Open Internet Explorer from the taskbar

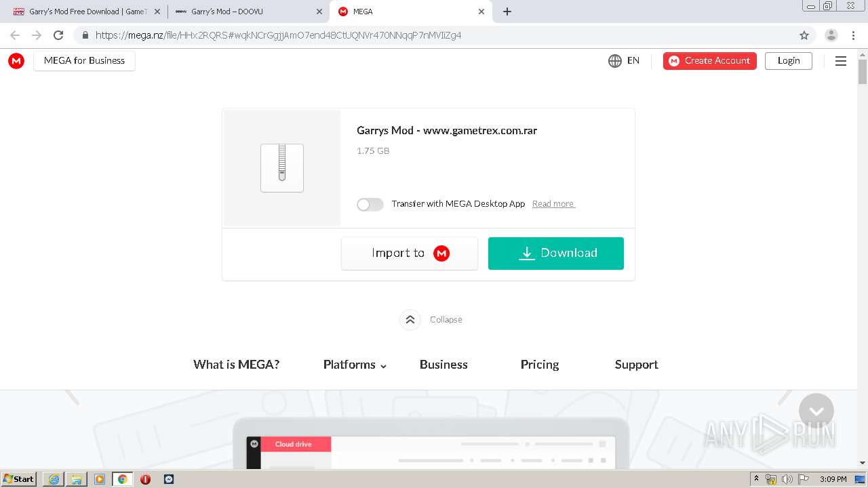coord(54,479)
